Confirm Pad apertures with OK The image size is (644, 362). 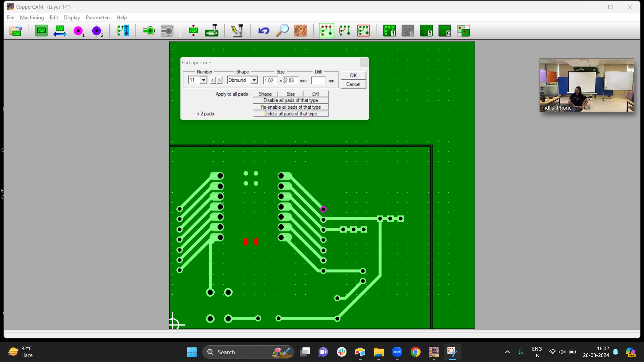click(x=354, y=75)
